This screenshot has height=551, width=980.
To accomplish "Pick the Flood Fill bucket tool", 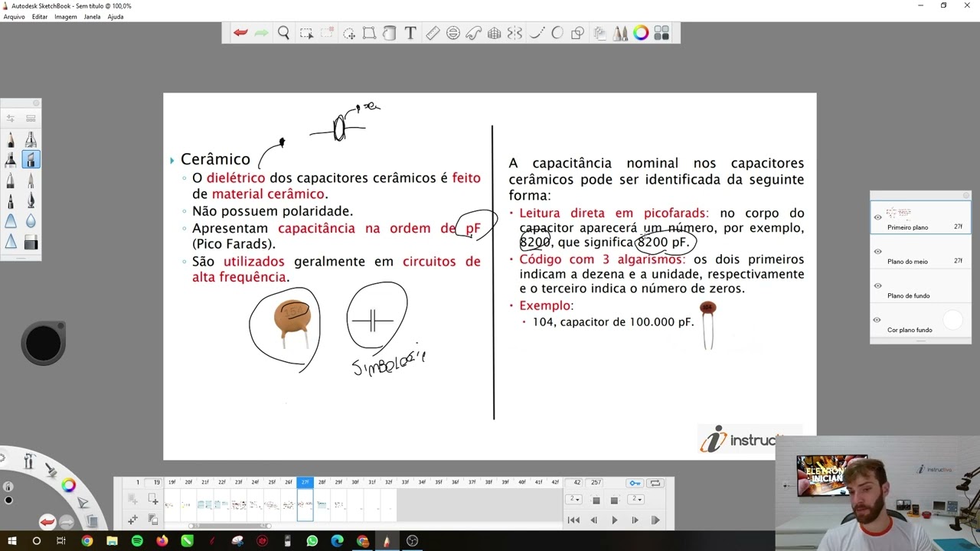I will point(390,33).
